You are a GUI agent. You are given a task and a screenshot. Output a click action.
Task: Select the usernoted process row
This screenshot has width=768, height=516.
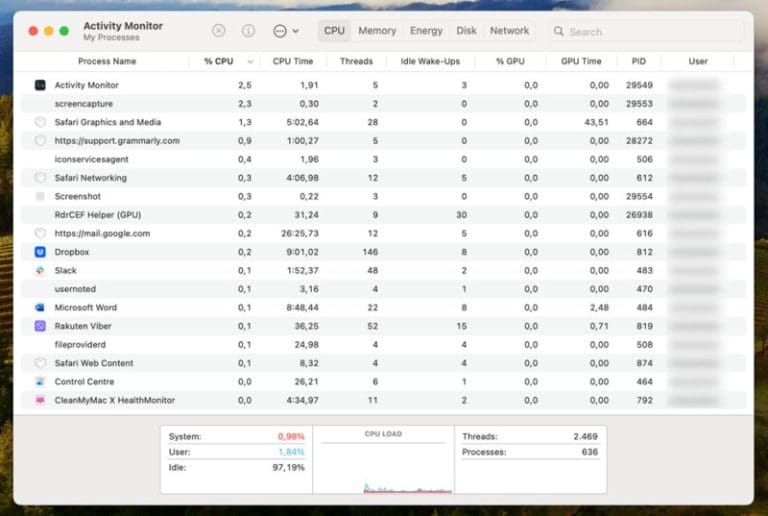383,289
